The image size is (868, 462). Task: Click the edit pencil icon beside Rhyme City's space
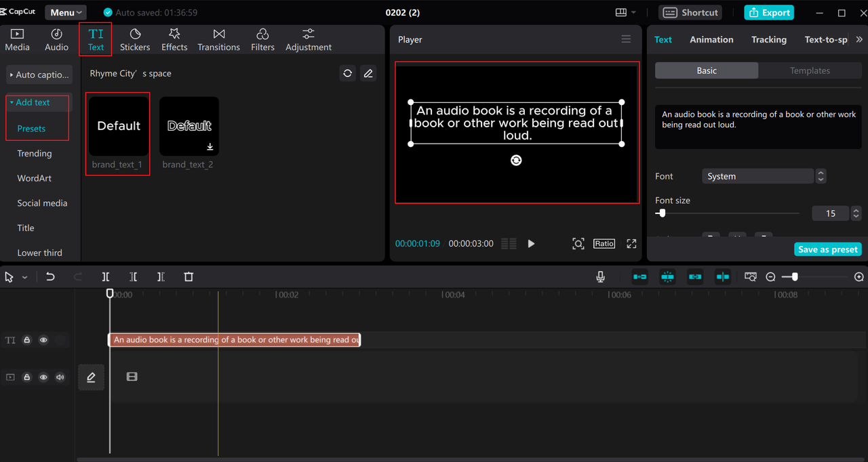(x=368, y=73)
